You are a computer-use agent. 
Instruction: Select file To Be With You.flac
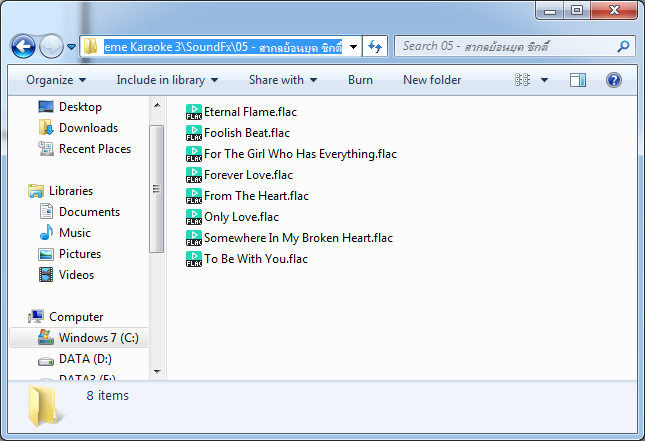point(256,259)
